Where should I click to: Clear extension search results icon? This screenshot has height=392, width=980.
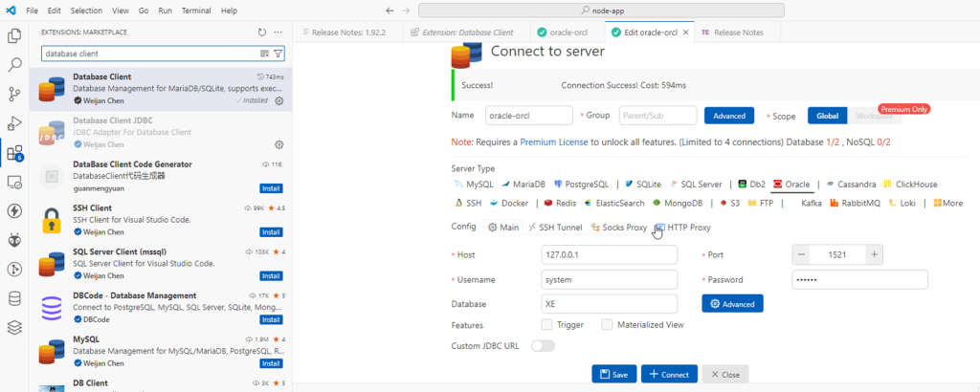point(263,54)
